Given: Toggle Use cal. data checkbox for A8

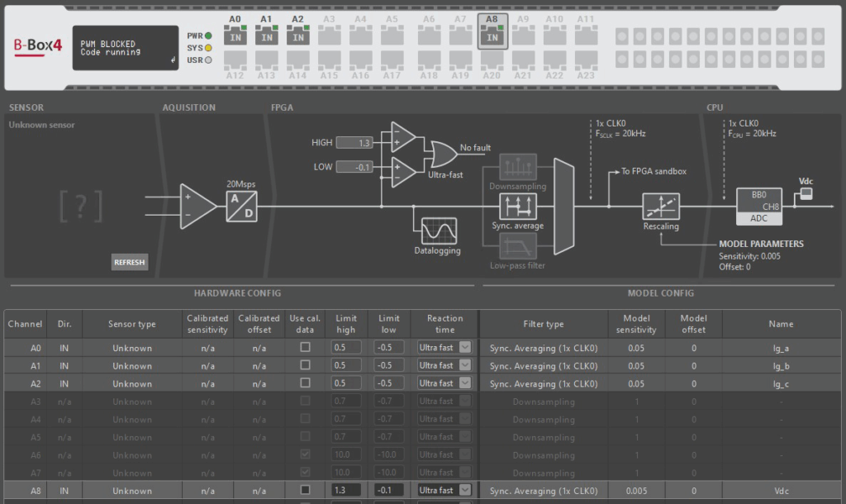Looking at the screenshot, I should pos(305,490).
